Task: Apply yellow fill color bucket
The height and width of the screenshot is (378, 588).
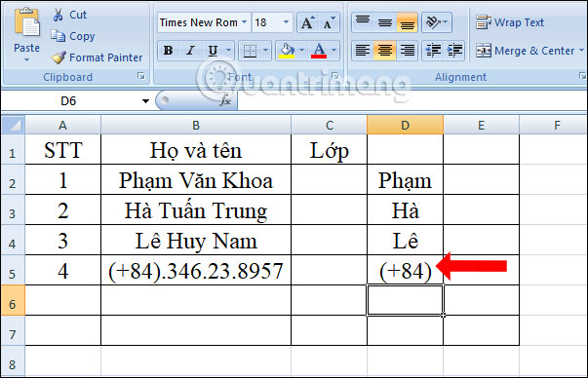Action: 287,51
